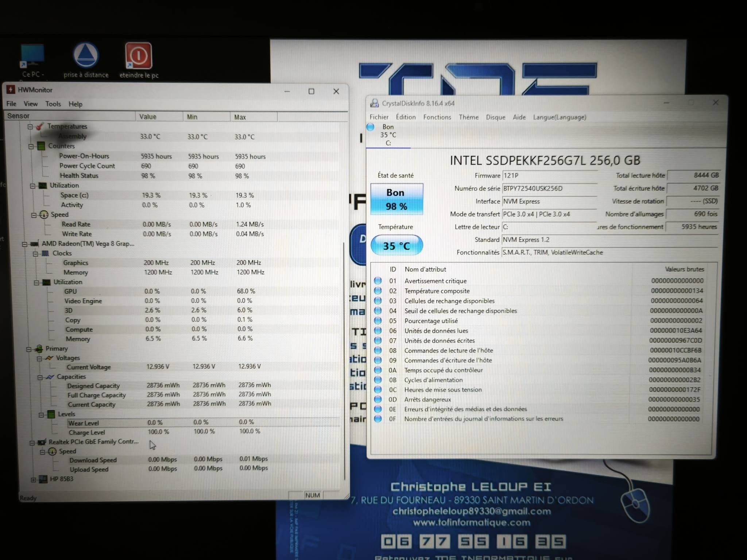Click HWMonitor title bar app icon
This screenshot has height=560, width=747.
point(11,90)
